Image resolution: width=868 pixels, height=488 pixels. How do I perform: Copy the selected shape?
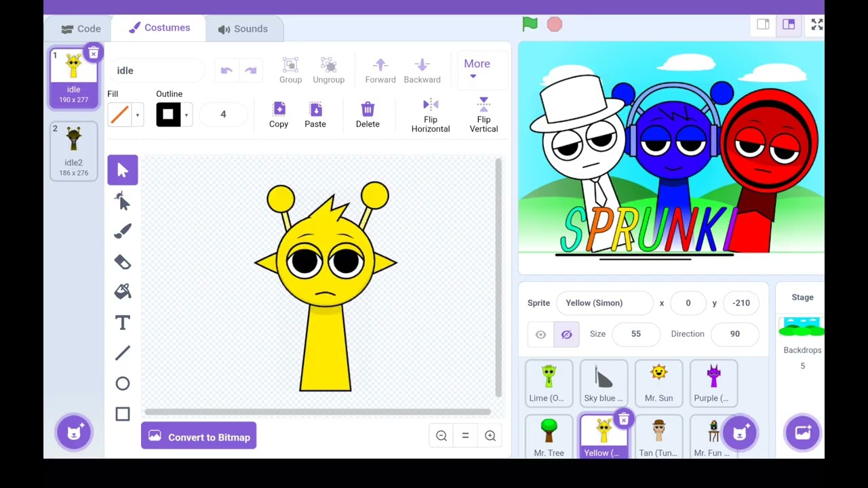[x=279, y=115]
